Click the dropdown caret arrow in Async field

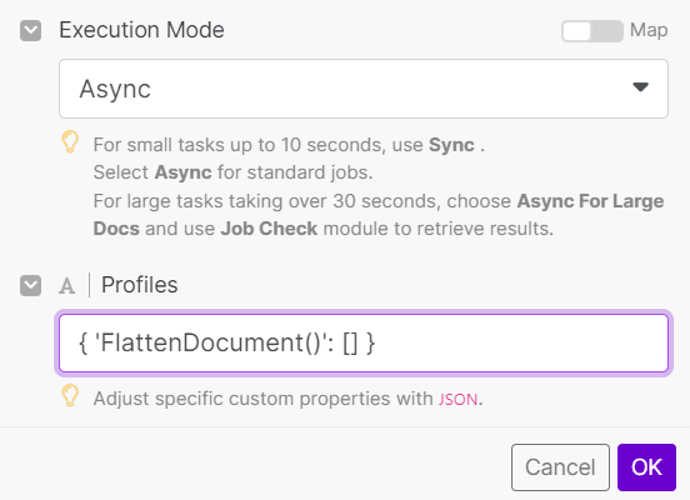[640, 87]
